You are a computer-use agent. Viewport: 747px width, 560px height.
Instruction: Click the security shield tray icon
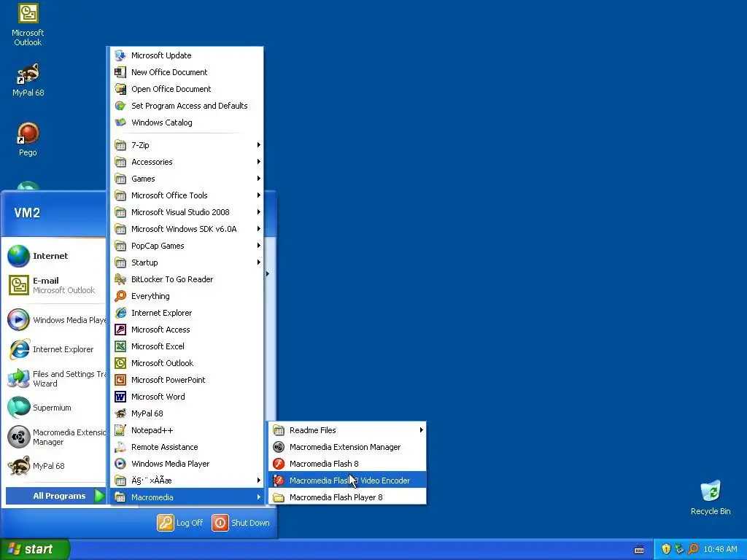coord(666,549)
